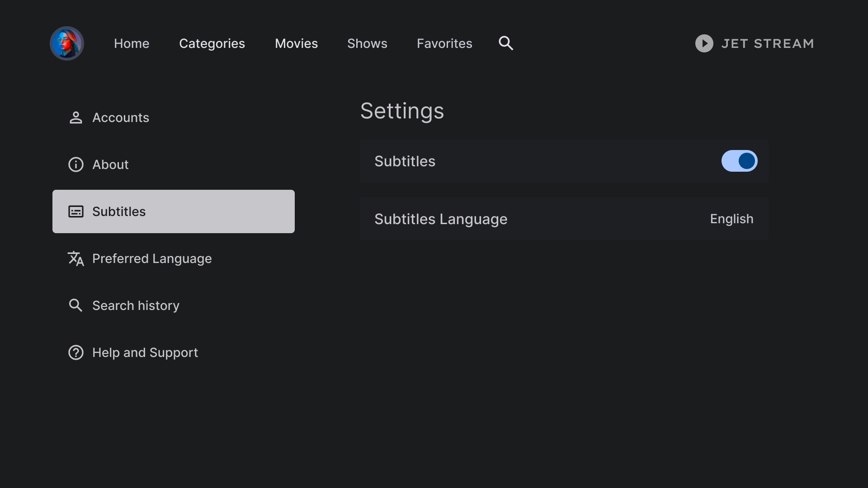This screenshot has width=868, height=488.
Task: Open the Help and Support page
Action: (x=146, y=353)
